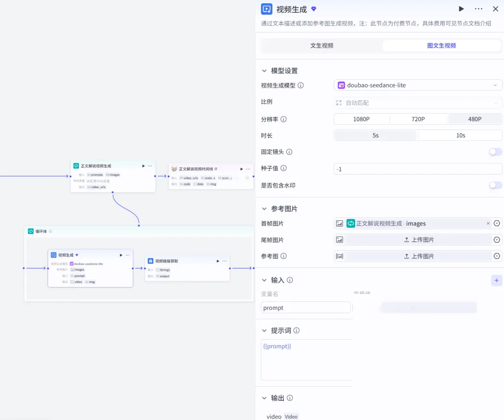Collapse the 提示词 section

(264, 331)
